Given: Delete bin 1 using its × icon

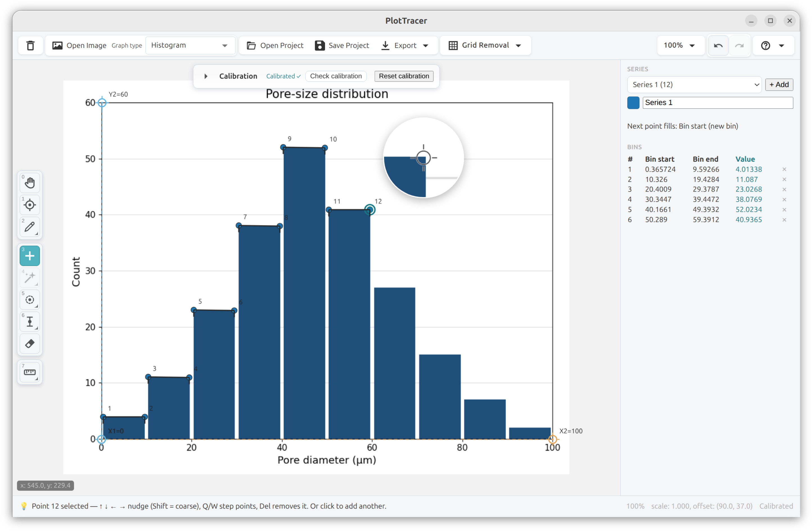Looking at the screenshot, I should pyautogui.click(x=784, y=169).
